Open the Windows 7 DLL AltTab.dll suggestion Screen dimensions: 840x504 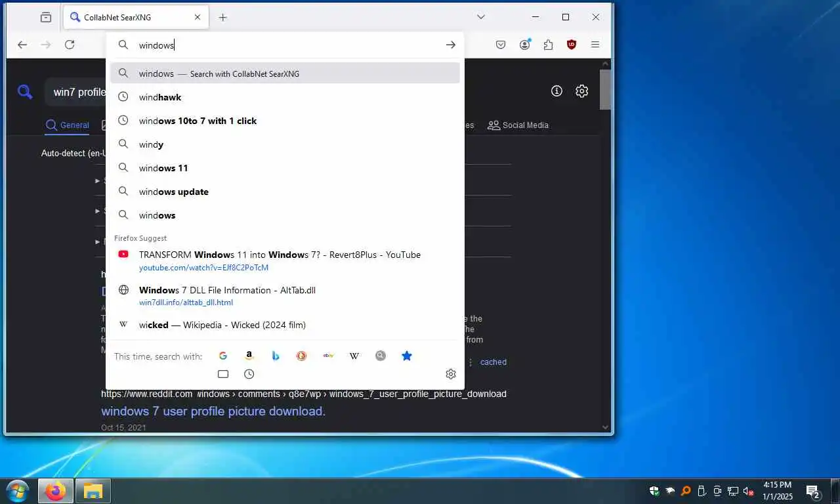(x=285, y=296)
